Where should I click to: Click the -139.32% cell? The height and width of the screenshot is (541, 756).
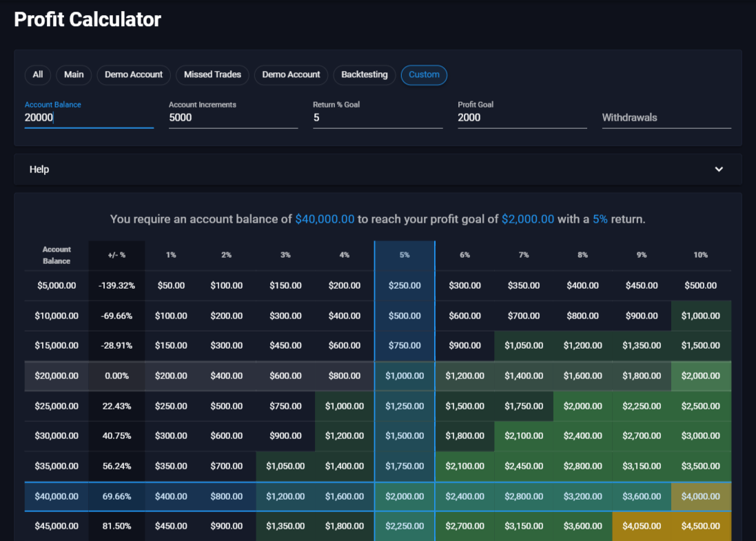(116, 285)
